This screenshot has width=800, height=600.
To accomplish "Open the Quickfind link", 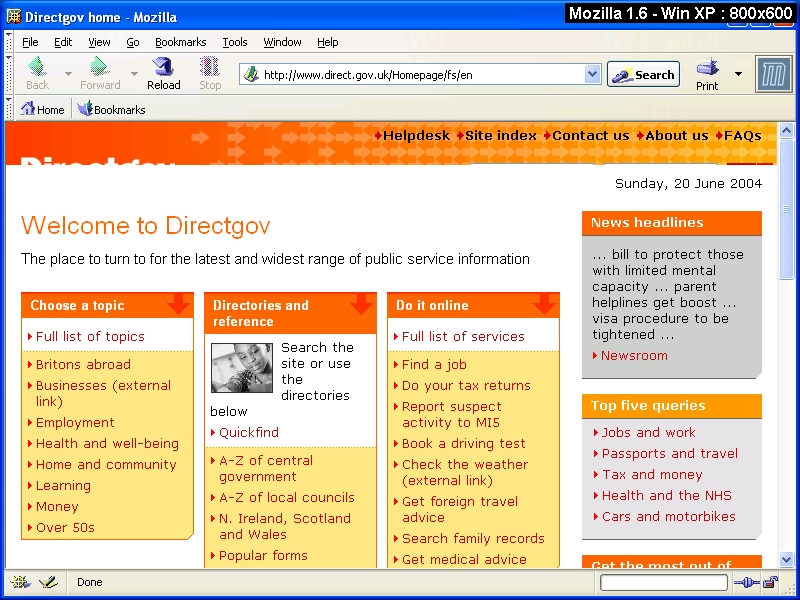I will (249, 433).
